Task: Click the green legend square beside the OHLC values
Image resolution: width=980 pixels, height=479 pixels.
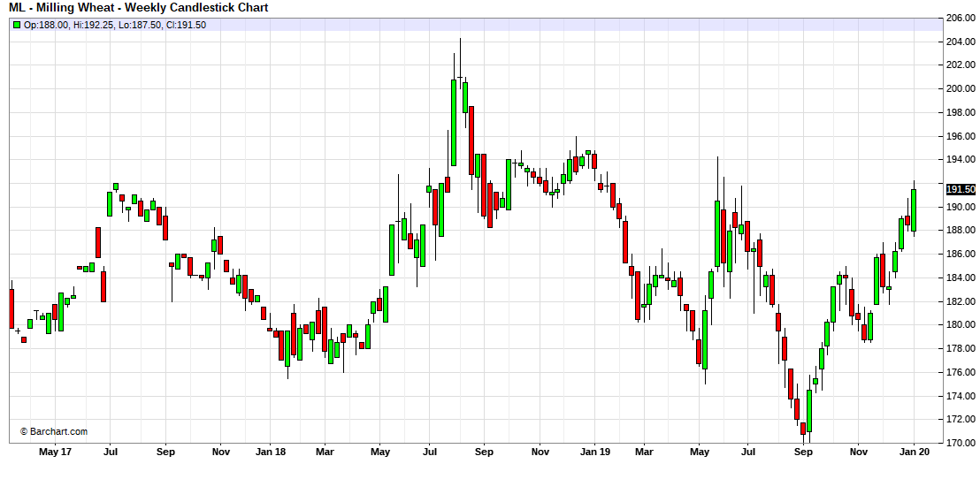Action: pyautogui.click(x=17, y=25)
